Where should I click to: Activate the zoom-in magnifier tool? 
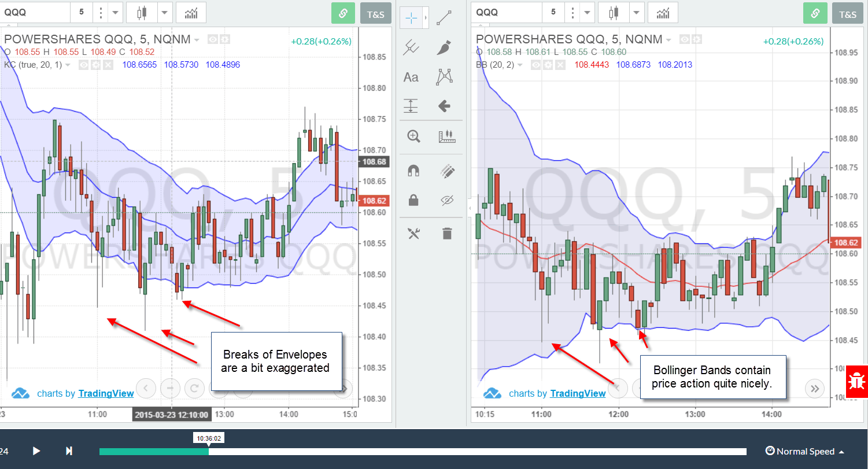tap(413, 136)
